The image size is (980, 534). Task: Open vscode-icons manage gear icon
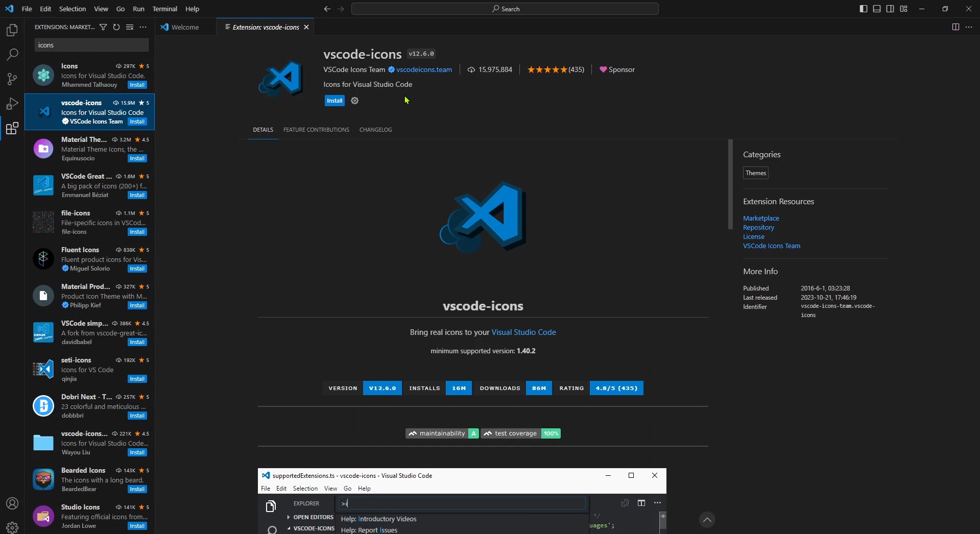[x=355, y=101]
